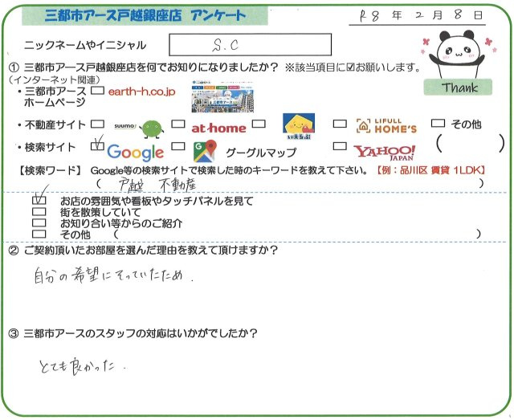This screenshot has width=514, height=420.
Task: Toggle the ticked Google checkbox
Action: [x=97, y=146]
